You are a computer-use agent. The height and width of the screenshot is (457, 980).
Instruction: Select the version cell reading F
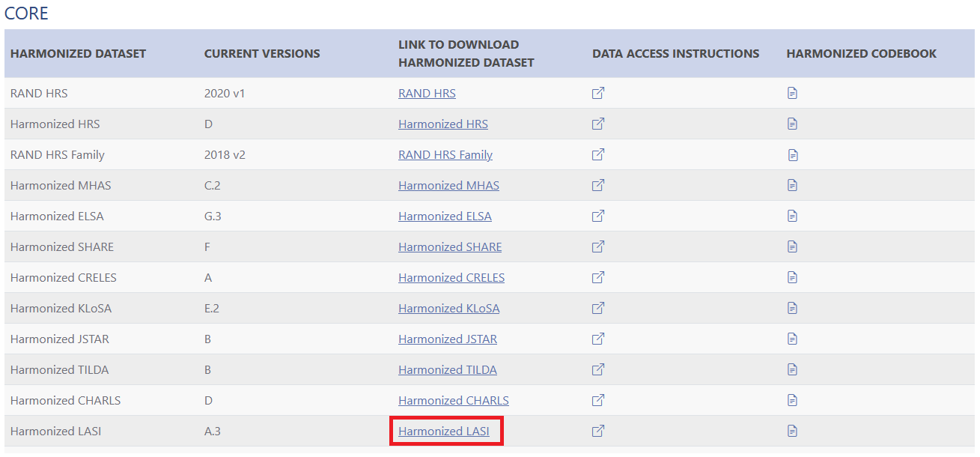207,247
